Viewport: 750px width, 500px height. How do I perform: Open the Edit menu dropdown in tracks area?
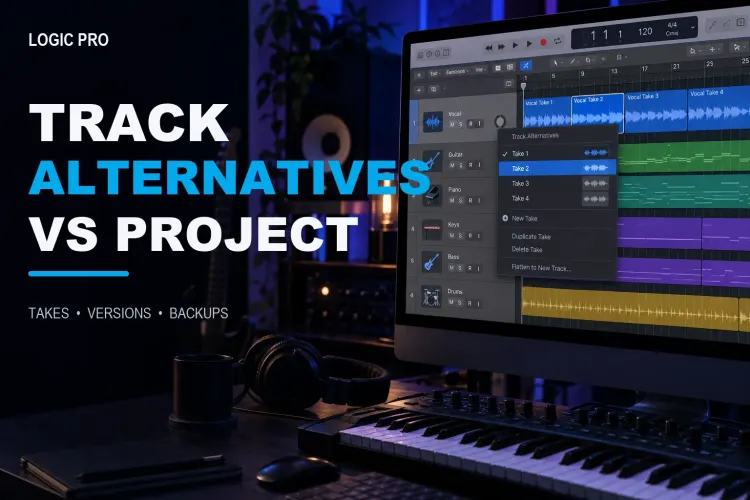(435, 74)
